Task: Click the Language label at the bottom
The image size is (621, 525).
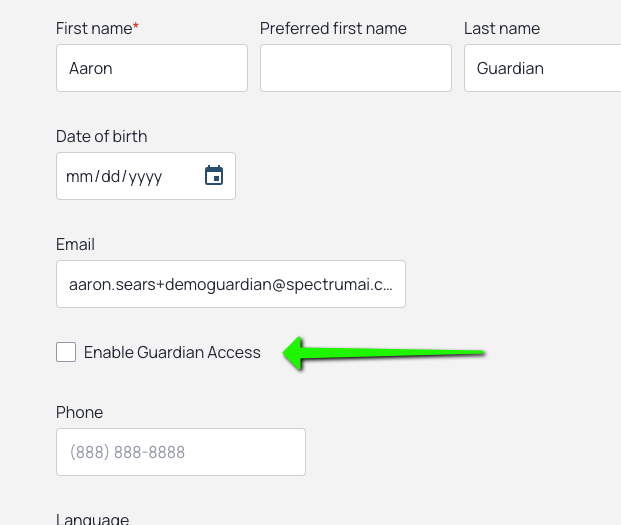Action: pyautogui.click(x=92, y=519)
